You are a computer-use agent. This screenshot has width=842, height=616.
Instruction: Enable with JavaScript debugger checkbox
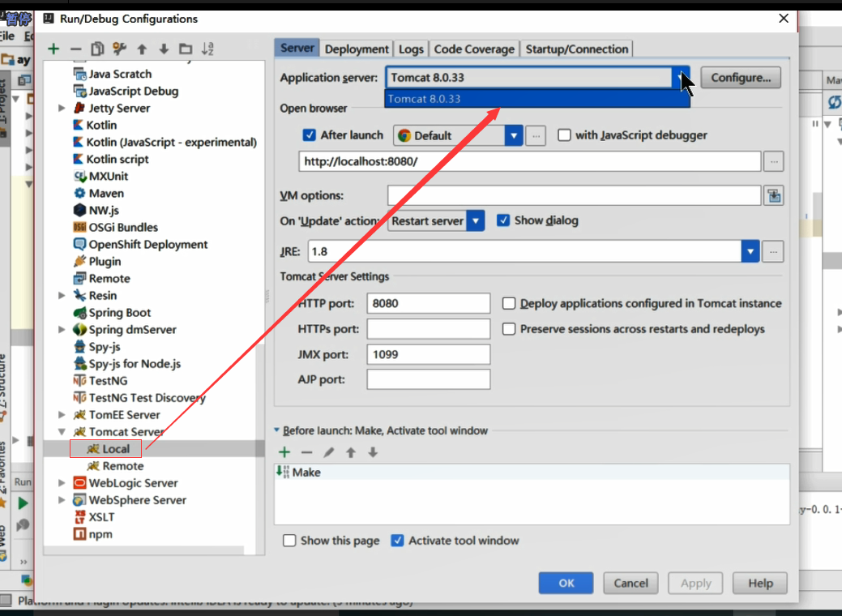coord(564,135)
